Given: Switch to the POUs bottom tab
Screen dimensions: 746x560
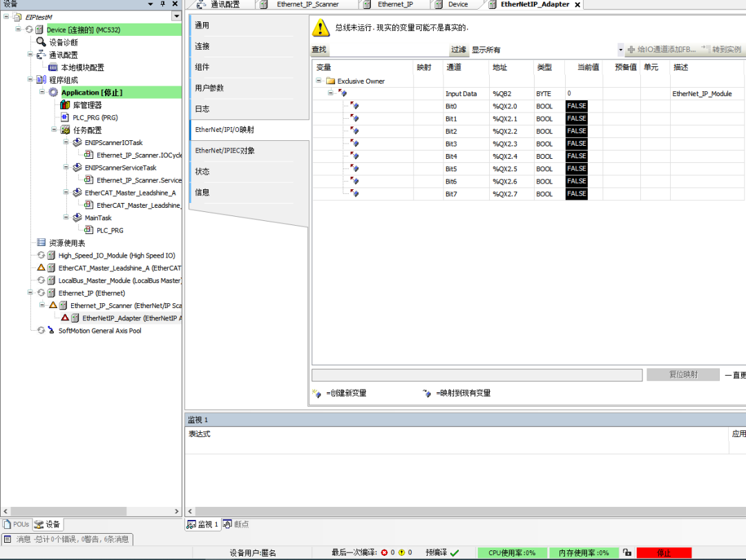Looking at the screenshot, I should (16, 525).
